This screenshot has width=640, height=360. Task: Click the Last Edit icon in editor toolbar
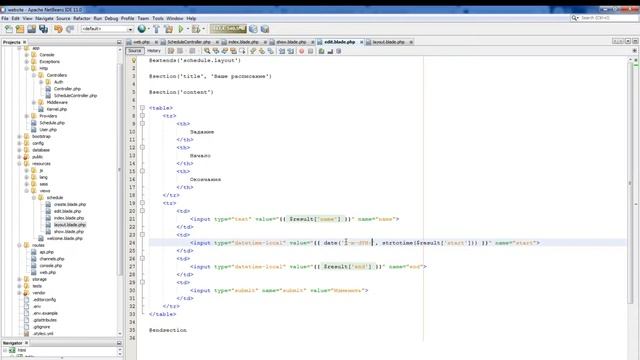click(x=171, y=51)
